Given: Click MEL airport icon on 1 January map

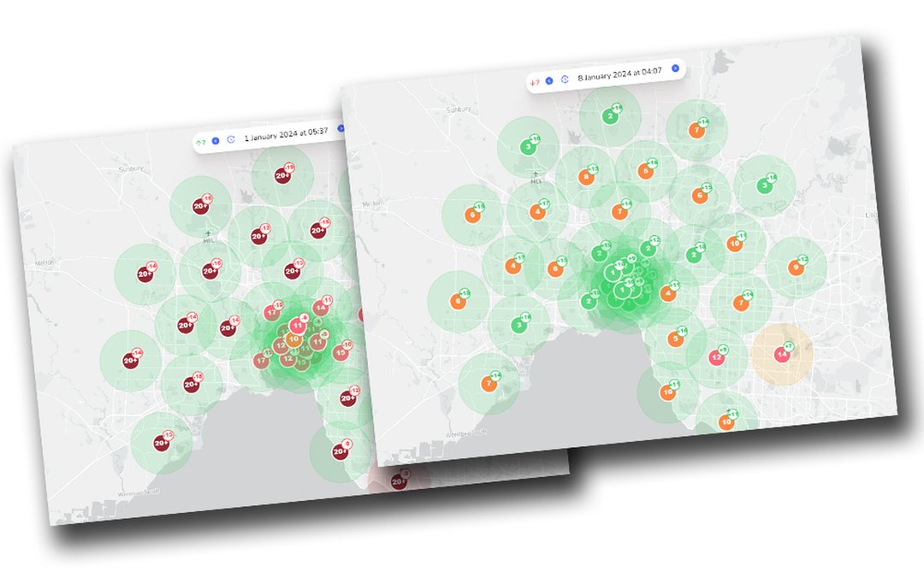Looking at the screenshot, I should point(206,233).
